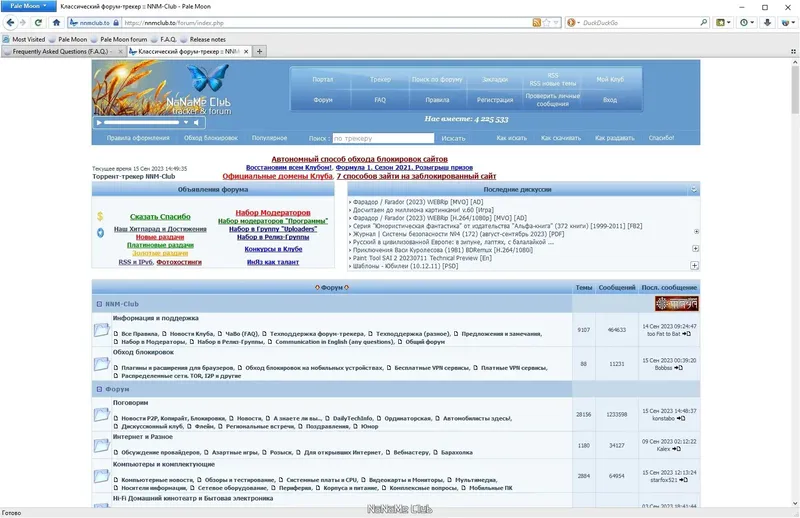Close the Frequently Asked Questions tab
Image resolution: width=800 pixels, height=518 pixels.
pyautogui.click(x=120, y=52)
